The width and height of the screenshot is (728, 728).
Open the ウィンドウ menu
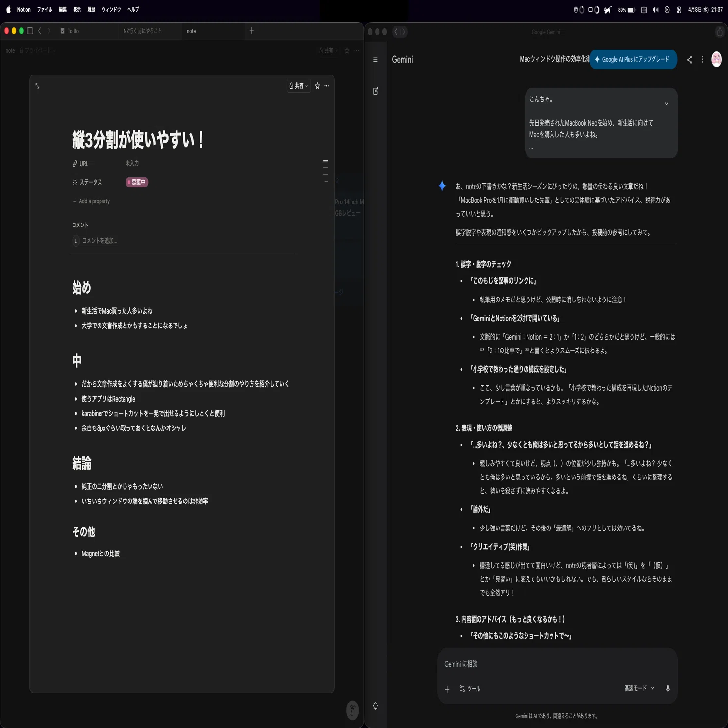pos(111,9)
